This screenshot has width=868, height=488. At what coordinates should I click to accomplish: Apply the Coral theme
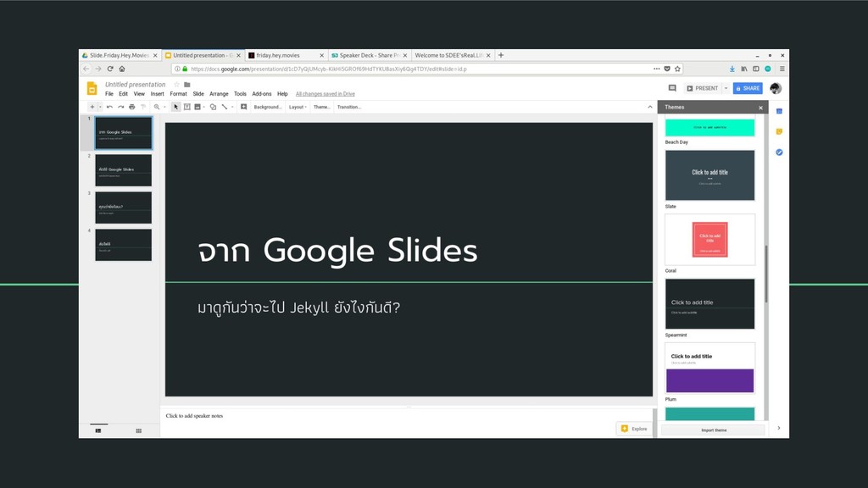coord(709,240)
